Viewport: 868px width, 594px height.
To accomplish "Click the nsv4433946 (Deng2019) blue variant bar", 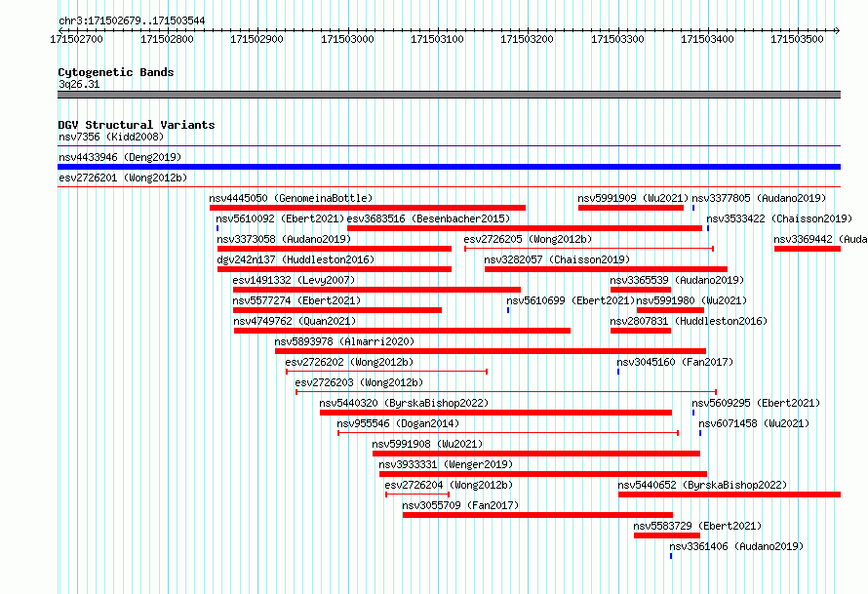I will (x=449, y=167).
